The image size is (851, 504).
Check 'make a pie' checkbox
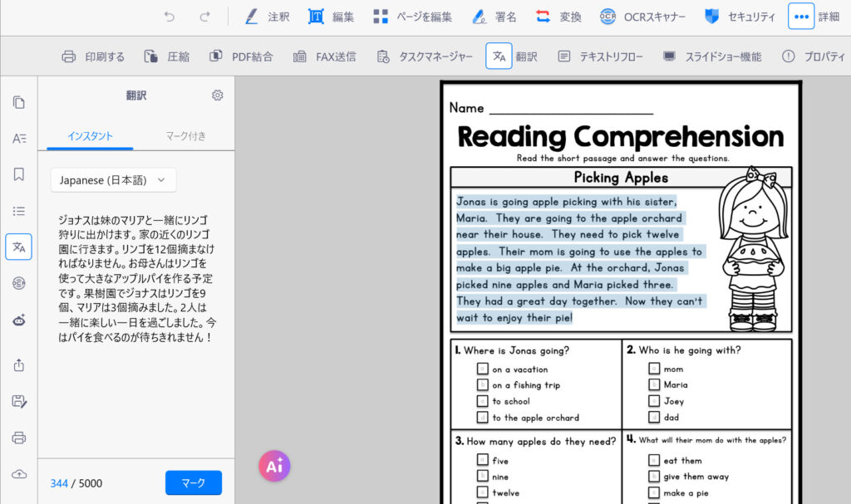pos(654,492)
